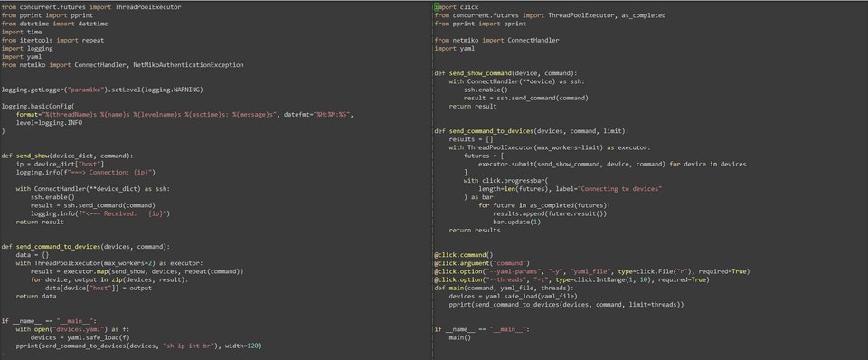868x360 pixels.
Task: Click the '@click.argument("command")' decorator
Action: tap(482, 263)
